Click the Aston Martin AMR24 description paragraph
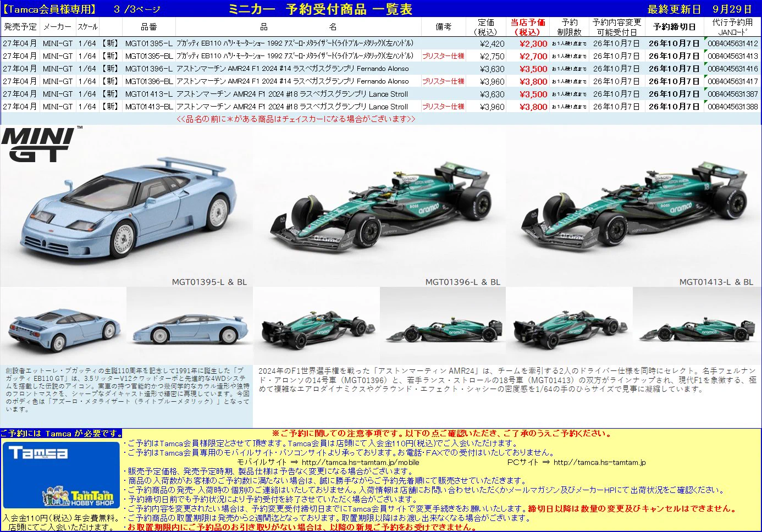 [507, 380]
